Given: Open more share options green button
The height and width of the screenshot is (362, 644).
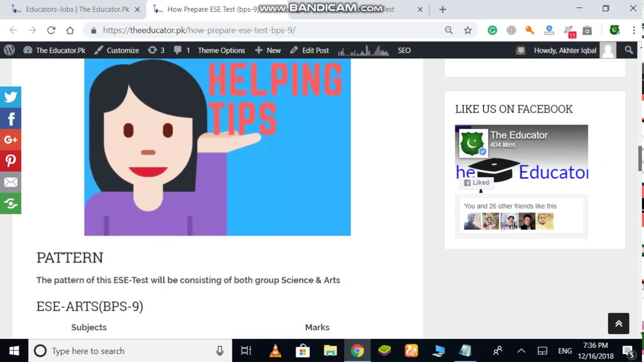Looking at the screenshot, I should click(11, 203).
